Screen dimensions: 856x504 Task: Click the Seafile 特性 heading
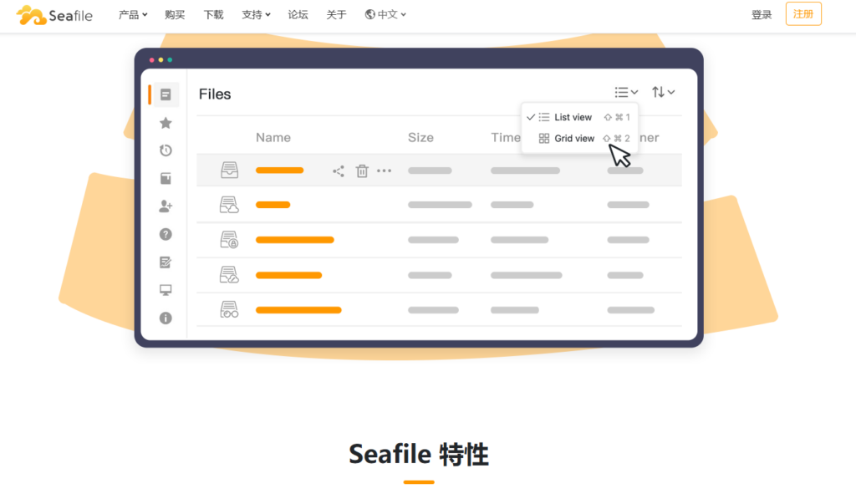pos(419,455)
